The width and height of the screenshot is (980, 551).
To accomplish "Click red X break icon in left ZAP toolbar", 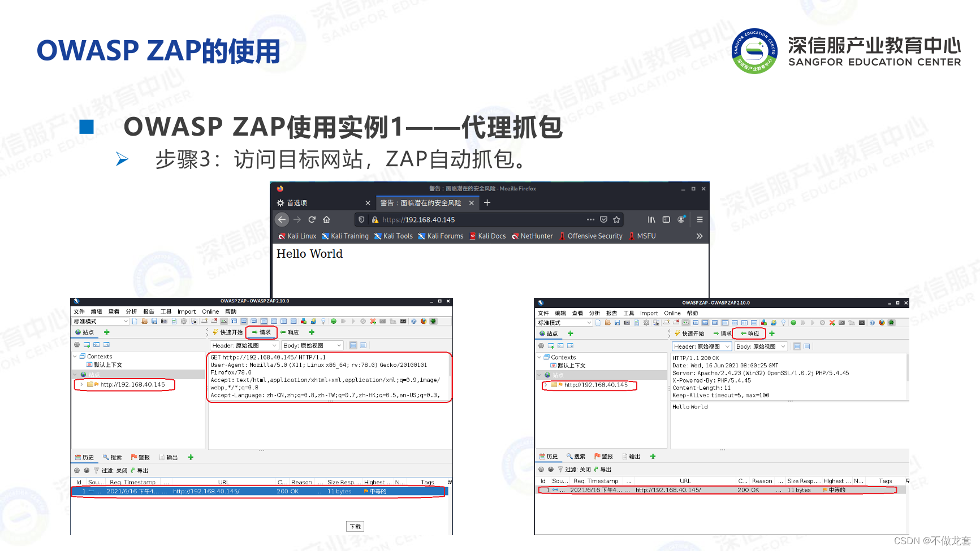I will 373,321.
